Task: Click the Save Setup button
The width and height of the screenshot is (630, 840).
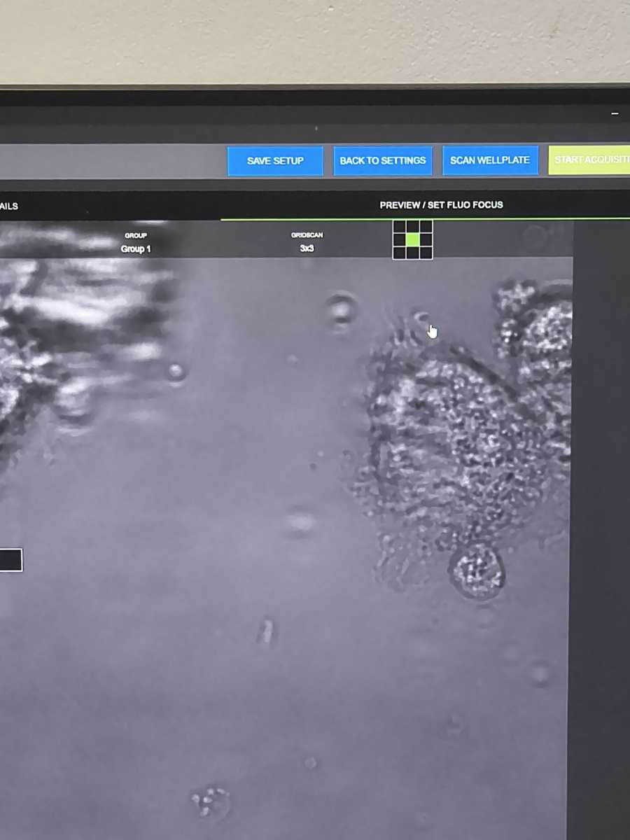Action: coord(275,161)
